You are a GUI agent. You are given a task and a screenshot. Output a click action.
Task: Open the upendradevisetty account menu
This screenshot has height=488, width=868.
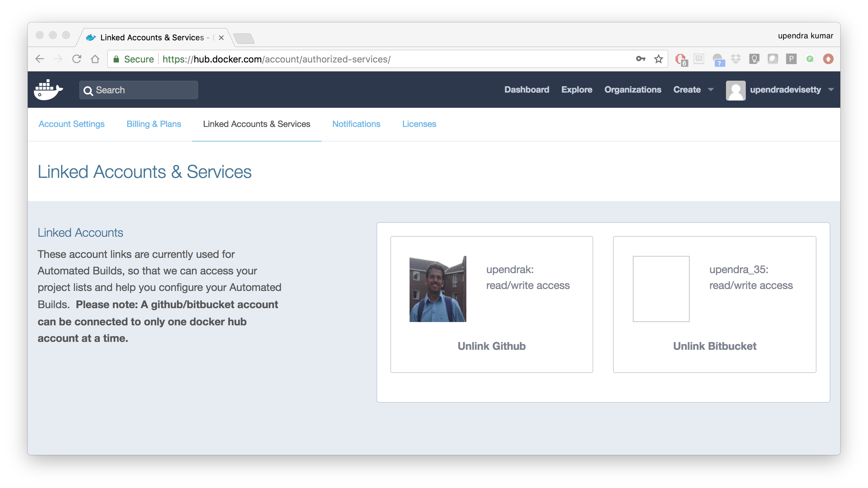[x=785, y=90]
